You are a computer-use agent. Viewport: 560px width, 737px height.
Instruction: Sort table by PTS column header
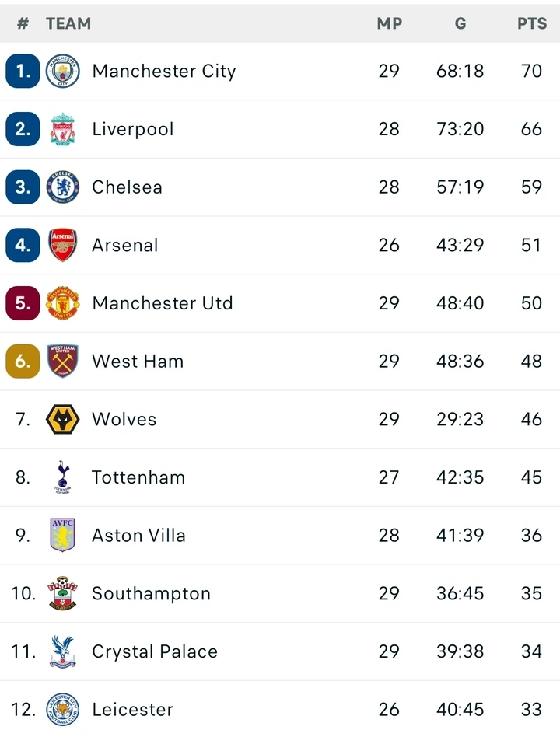(532, 23)
